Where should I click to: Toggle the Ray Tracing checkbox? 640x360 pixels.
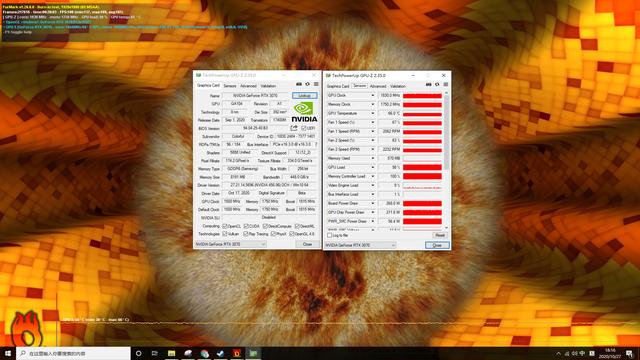[x=246, y=234]
